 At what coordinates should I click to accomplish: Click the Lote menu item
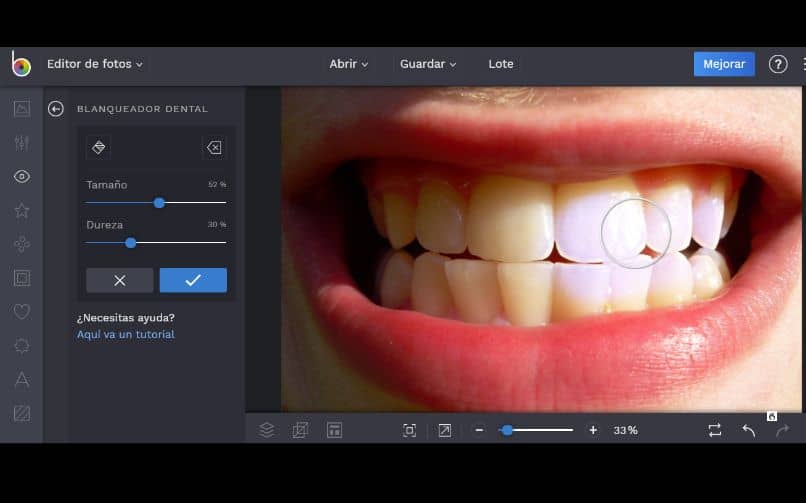[x=501, y=64]
